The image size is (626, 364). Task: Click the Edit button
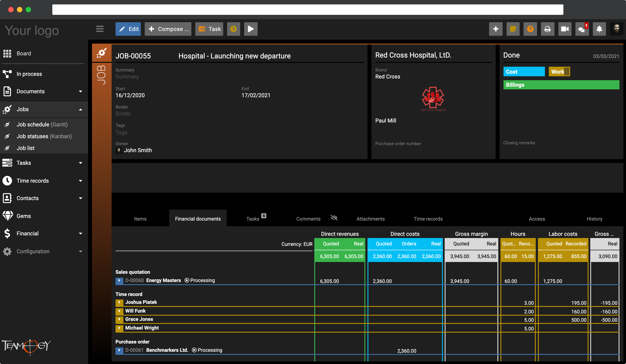point(128,29)
